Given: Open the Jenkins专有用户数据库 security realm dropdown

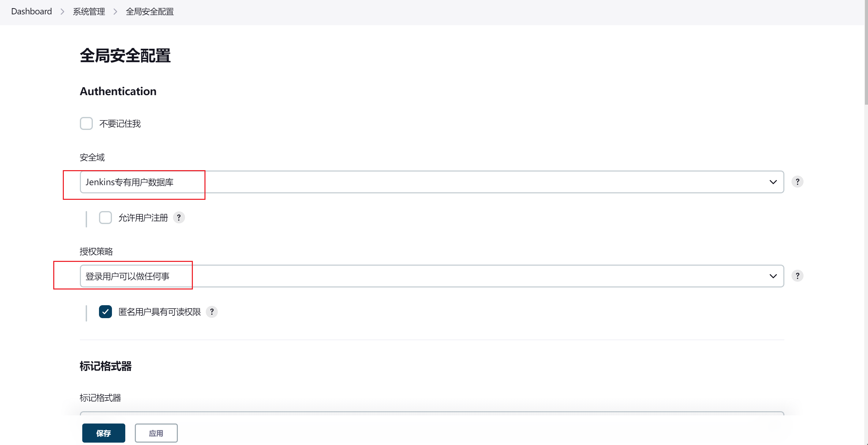Looking at the screenshot, I should click(432, 182).
